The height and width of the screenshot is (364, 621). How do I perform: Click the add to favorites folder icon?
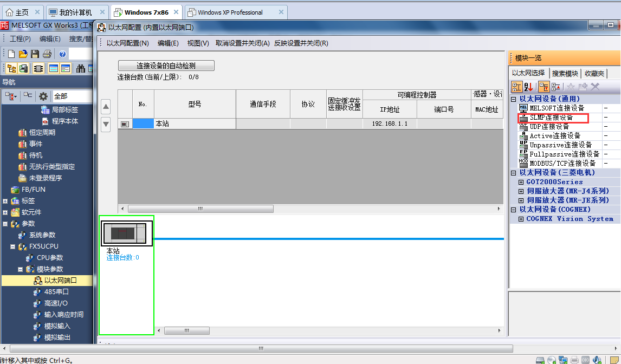coord(583,87)
